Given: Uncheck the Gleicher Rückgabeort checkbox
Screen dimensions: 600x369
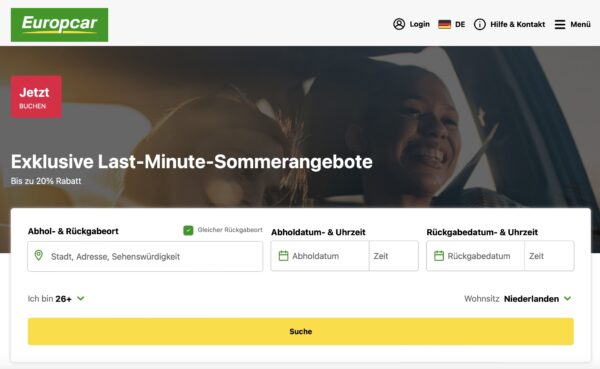Looking at the screenshot, I should pos(188,230).
